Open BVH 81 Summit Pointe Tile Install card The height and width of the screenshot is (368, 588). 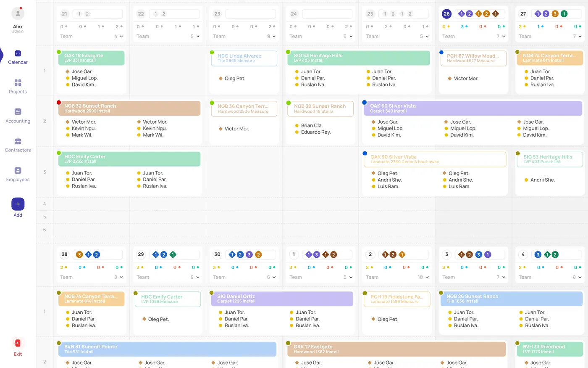[x=167, y=349]
